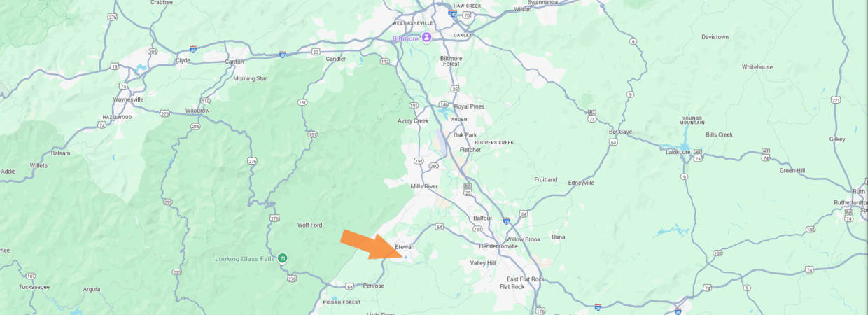Select the route 280 shield near Mills River
This screenshot has height=315, width=868.
434,166
